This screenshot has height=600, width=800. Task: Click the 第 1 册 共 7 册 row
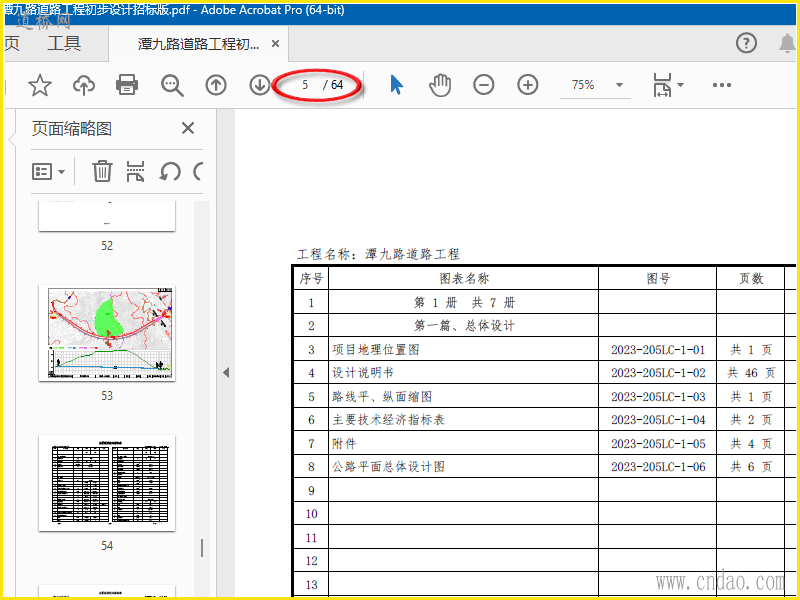point(464,303)
